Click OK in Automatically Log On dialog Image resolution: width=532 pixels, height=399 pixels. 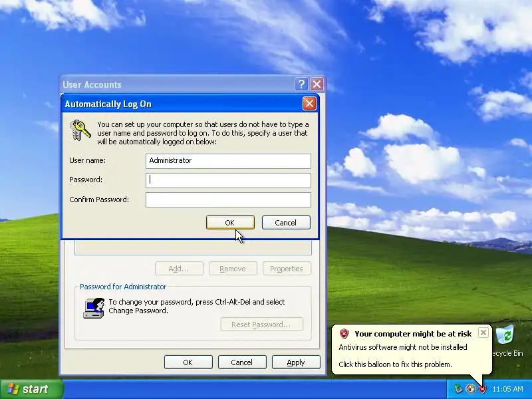point(230,223)
